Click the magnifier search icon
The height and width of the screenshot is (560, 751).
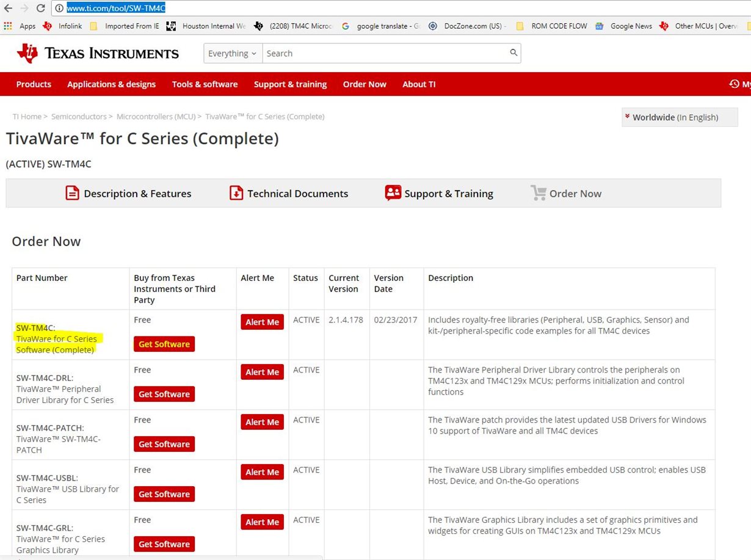click(513, 53)
